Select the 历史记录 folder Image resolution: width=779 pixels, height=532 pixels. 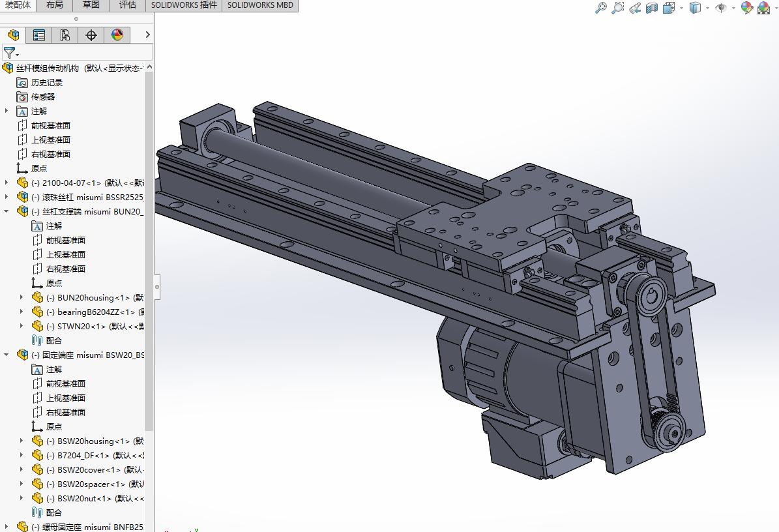point(47,82)
